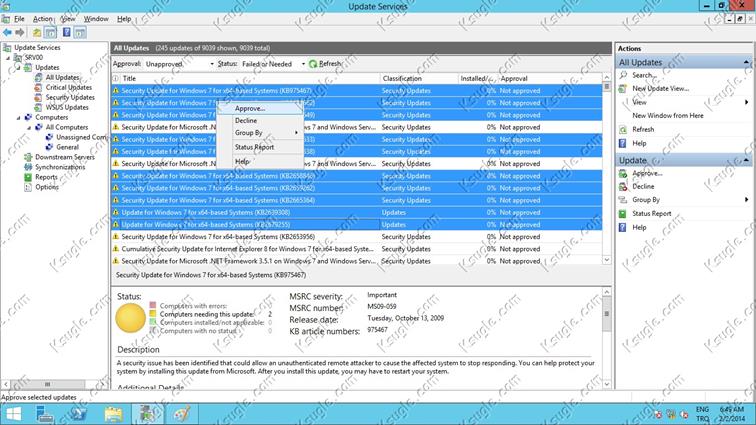
Task: Open Synchronizations node
Action: (x=60, y=167)
